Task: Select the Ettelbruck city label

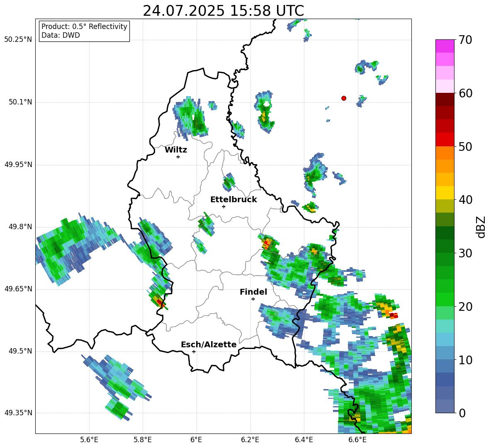Action: 233,200
